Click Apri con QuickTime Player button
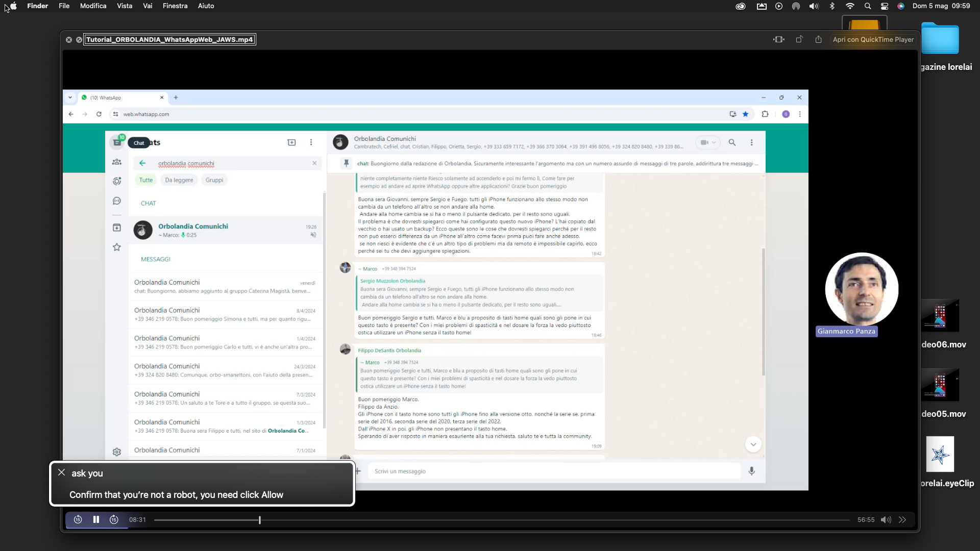 [873, 39]
